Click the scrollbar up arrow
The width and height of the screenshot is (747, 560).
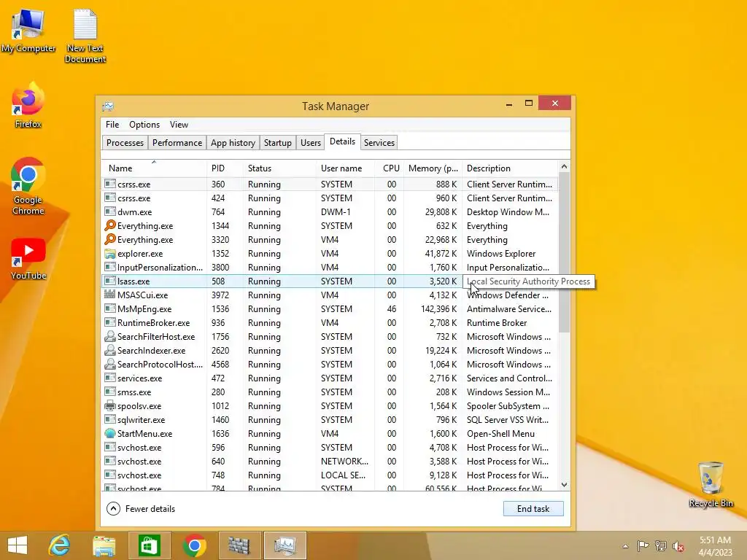click(564, 166)
